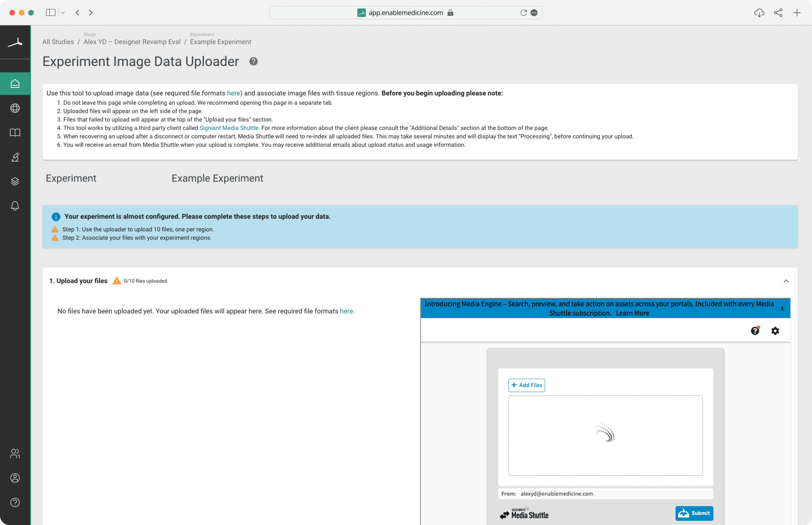The image size is (812, 525).
Task: Open the layers stack icon in sidebar
Action: [15, 181]
